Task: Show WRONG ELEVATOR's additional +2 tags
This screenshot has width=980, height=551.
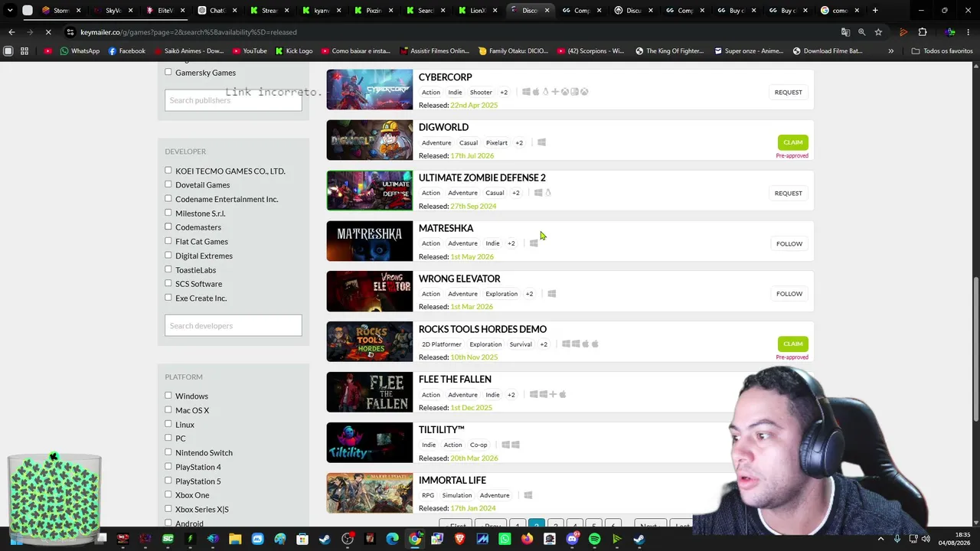Action: click(x=529, y=294)
